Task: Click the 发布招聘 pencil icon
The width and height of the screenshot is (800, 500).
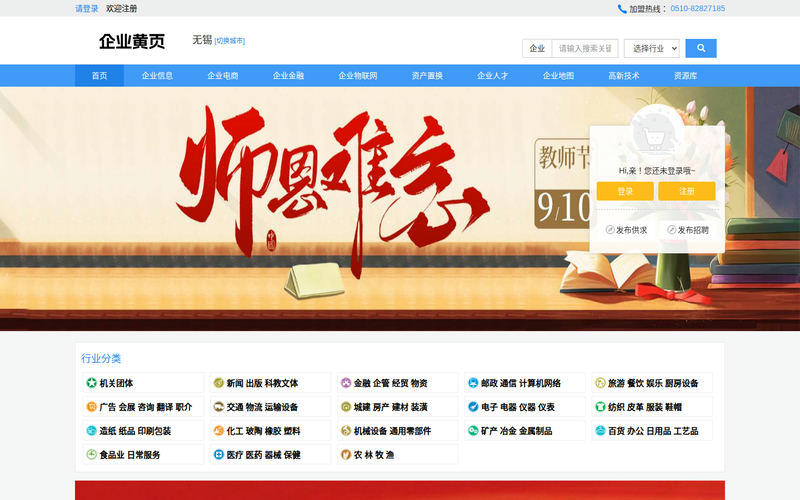Action: point(671,230)
